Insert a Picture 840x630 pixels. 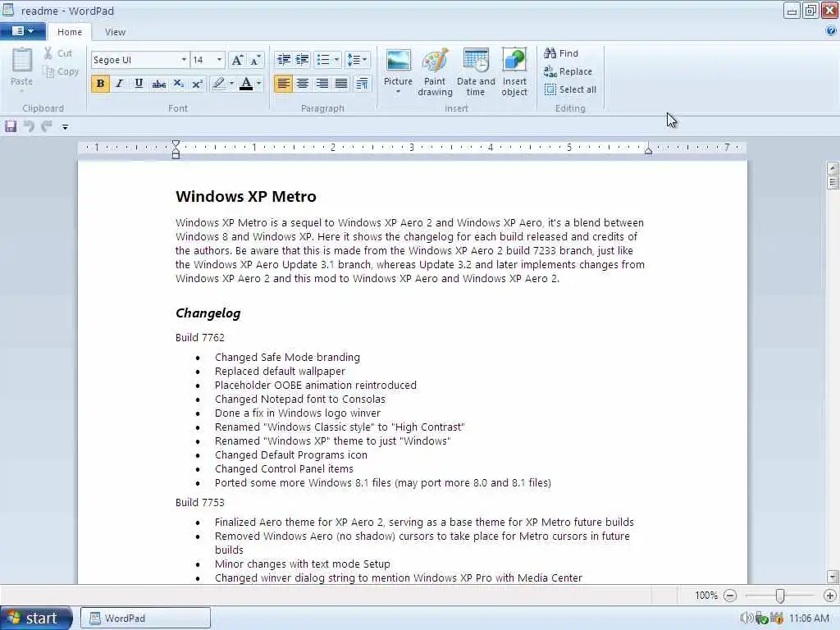(x=398, y=66)
